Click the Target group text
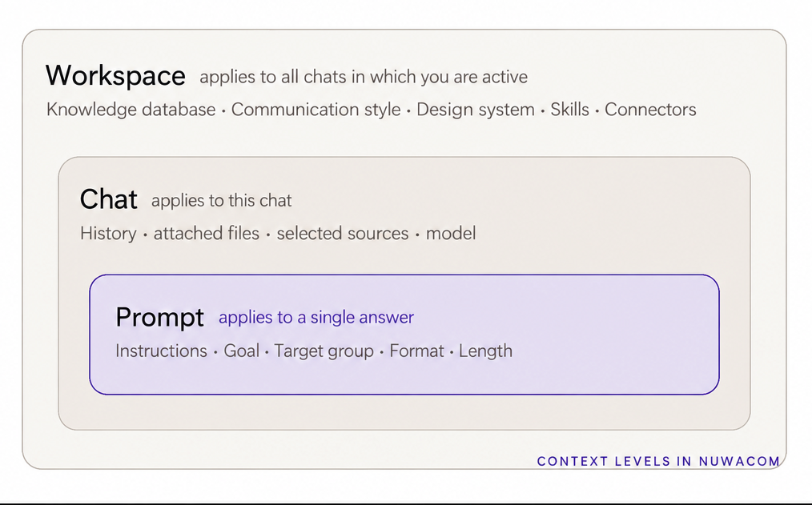The image size is (812, 505). click(x=324, y=351)
